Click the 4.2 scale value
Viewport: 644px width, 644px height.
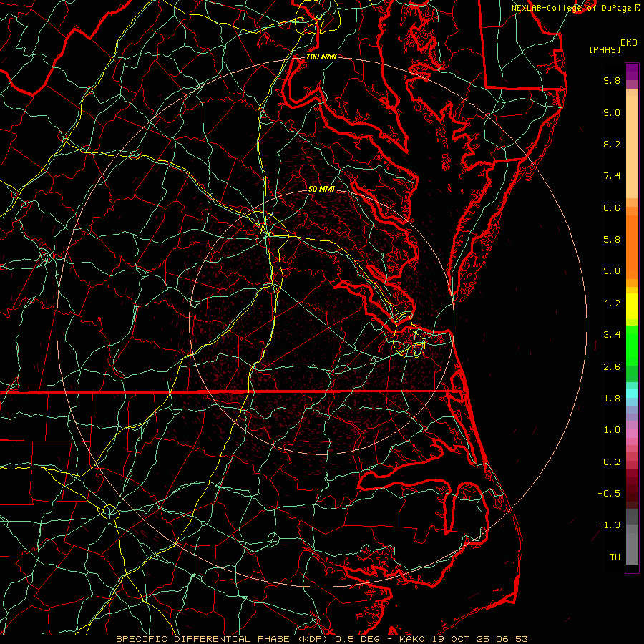coord(612,303)
